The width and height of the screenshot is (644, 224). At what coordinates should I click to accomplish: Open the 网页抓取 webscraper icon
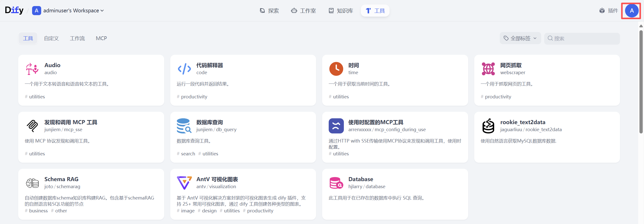point(488,69)
